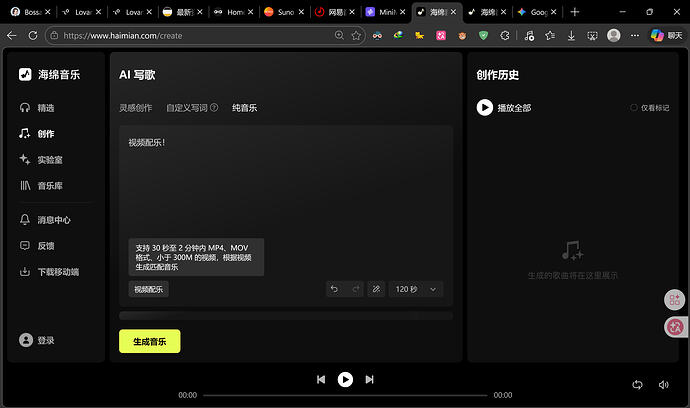Click the screenshot tool toolbar icon

pos(592,36)
